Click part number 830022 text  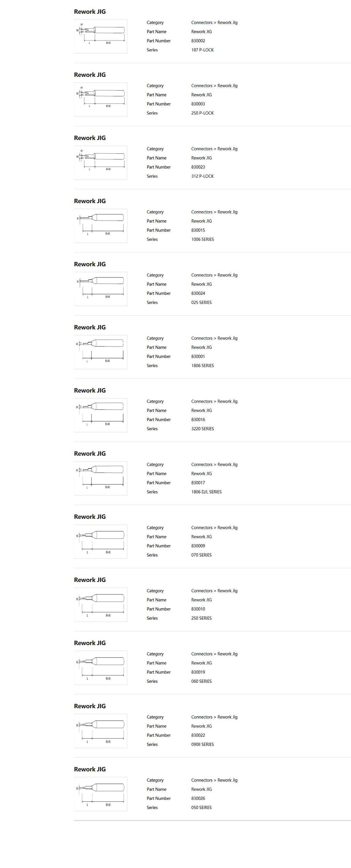click(x=198, y=735)
